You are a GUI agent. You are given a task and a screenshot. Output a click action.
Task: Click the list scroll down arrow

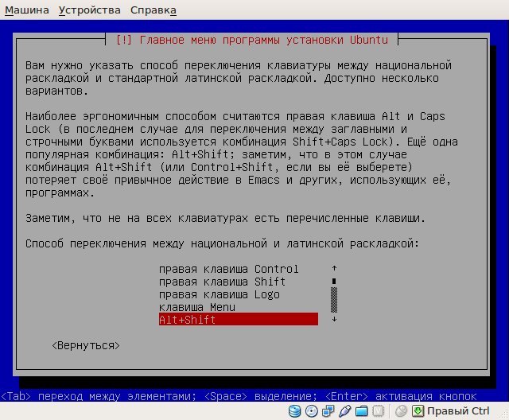coord(334,320)
